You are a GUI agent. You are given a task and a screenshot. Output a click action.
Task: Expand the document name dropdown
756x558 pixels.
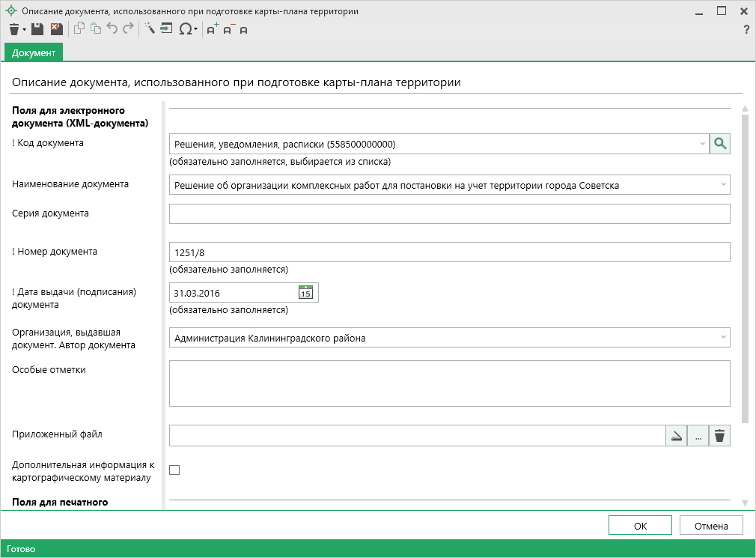[x=723, y=184]
